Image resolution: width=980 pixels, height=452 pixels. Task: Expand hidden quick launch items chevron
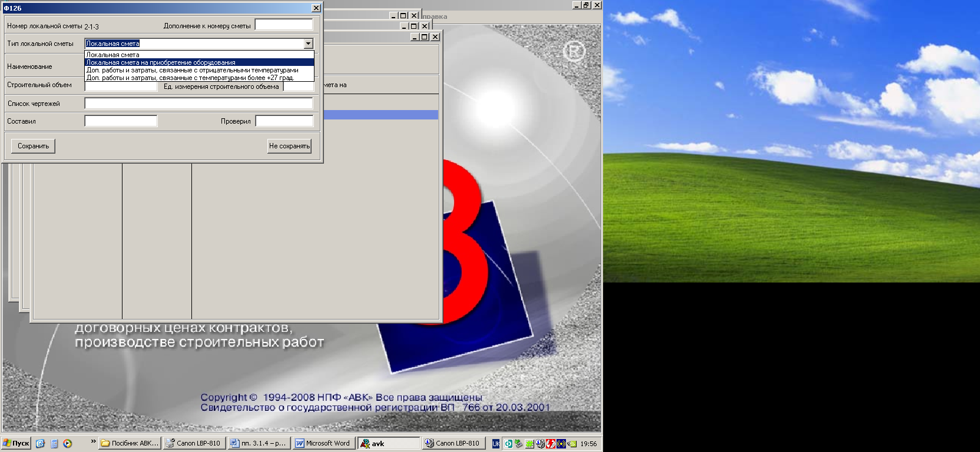pyautogui.click(x=93, y=441)
